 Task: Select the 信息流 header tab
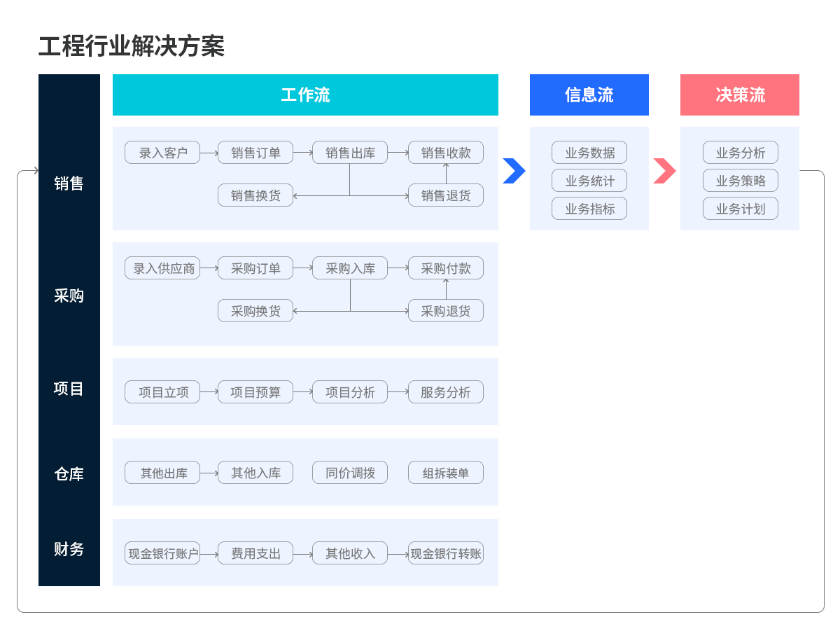tap(589, 95)
